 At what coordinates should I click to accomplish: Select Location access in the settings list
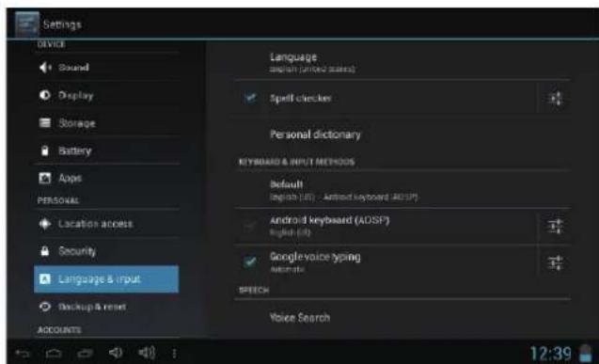pyautogui.click(x=106, y=224)
